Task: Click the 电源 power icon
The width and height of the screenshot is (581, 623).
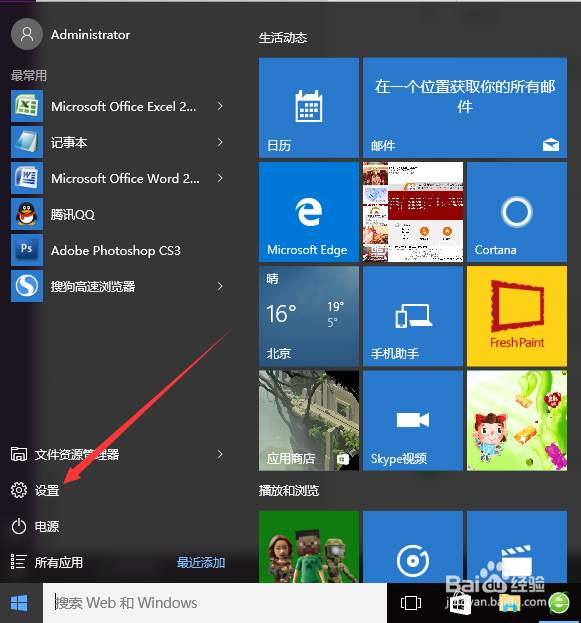Action: click(19, 526)
